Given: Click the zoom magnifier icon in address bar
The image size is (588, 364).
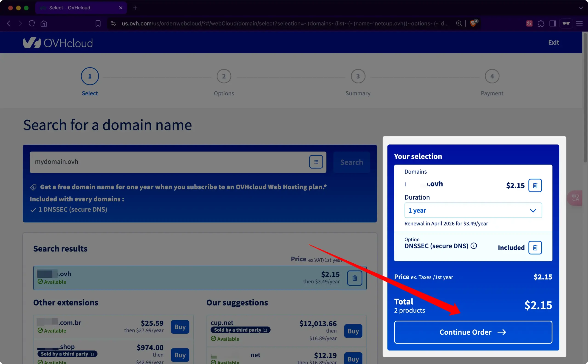Looking at the screenshot, I should [x=459, y=23].
